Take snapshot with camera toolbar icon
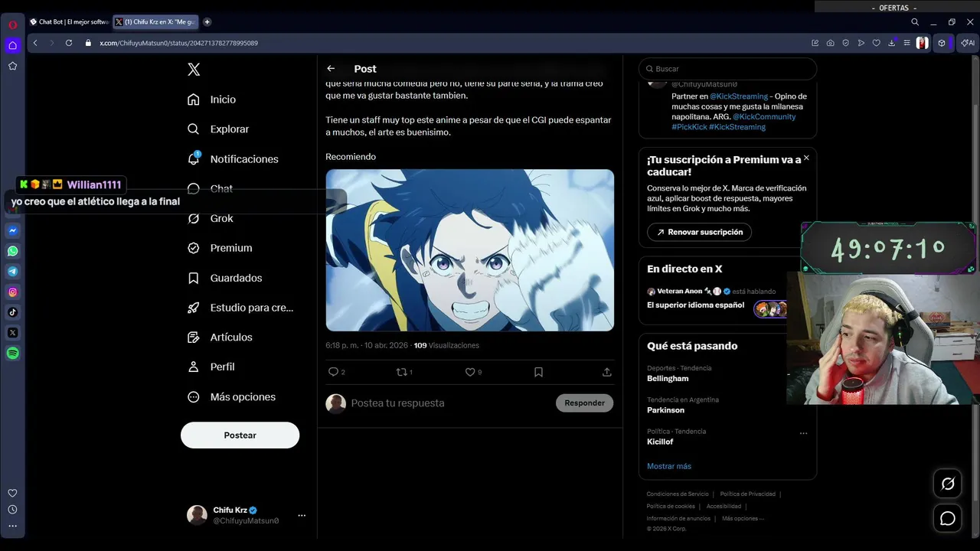 (831, 43)
